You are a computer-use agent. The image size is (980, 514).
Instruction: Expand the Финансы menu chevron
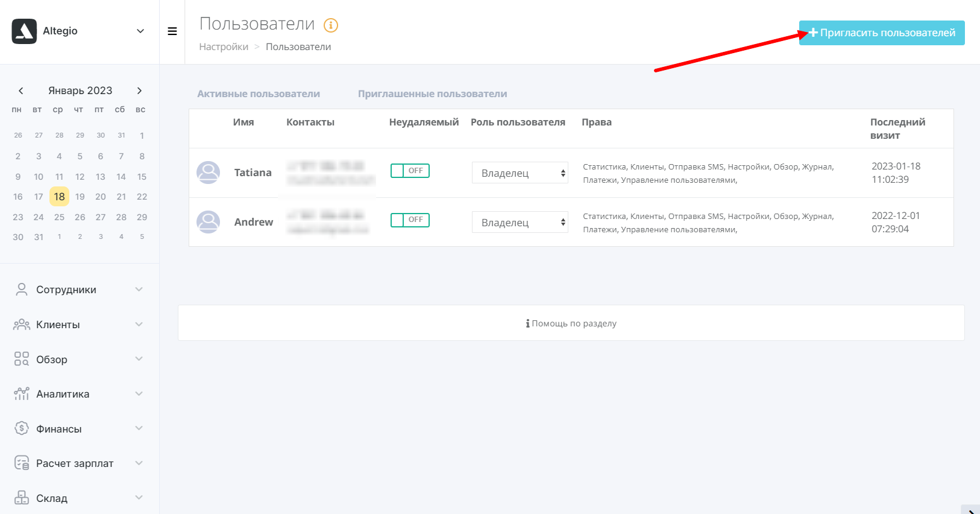click(139, 428)
